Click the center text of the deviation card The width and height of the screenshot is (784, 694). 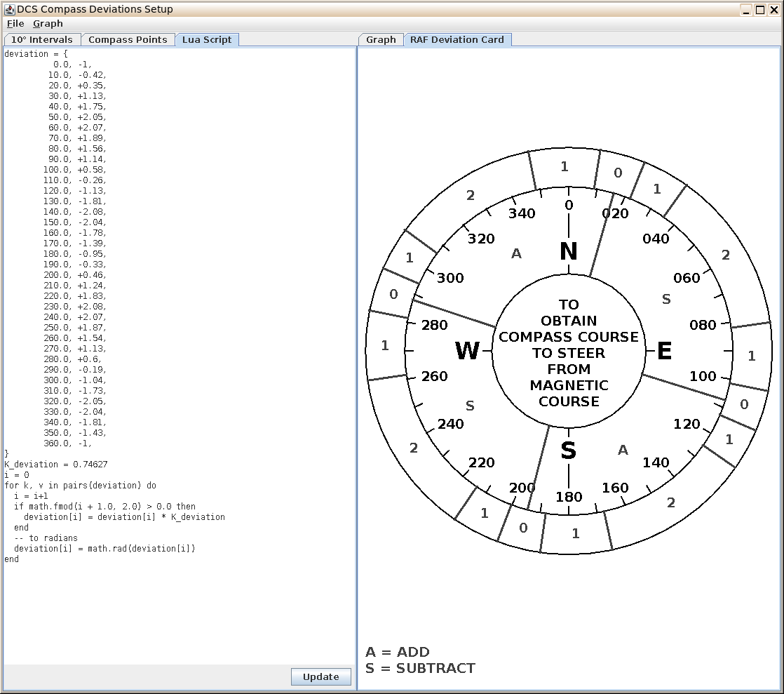[x=569, y=353]
